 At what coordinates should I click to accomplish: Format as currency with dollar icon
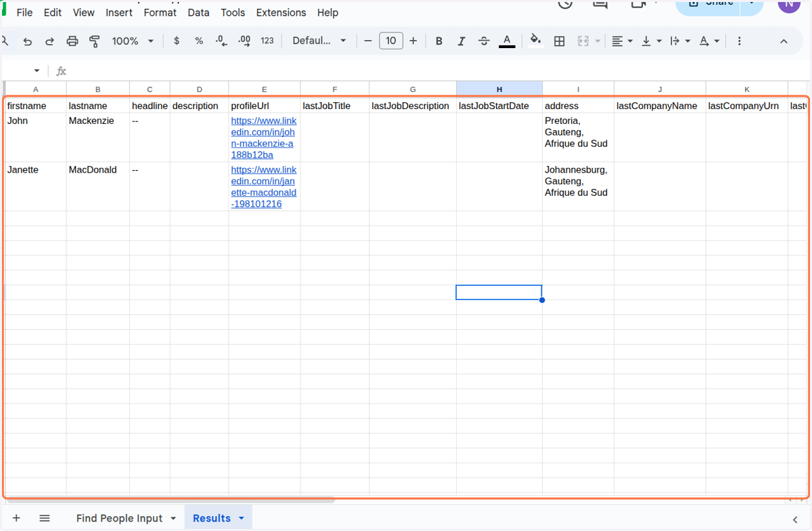click(177, 41)
